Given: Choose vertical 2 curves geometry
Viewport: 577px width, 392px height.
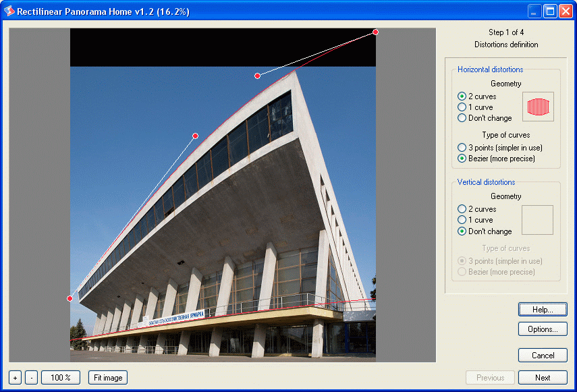Looking at the screenshot, I should (x=477, y=209).
